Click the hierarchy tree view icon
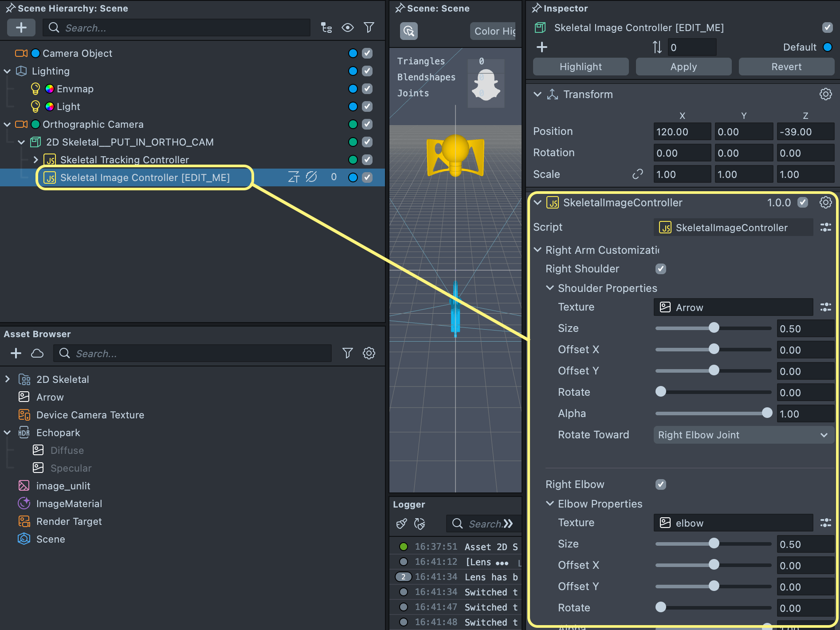 click(x=326, y=28)
